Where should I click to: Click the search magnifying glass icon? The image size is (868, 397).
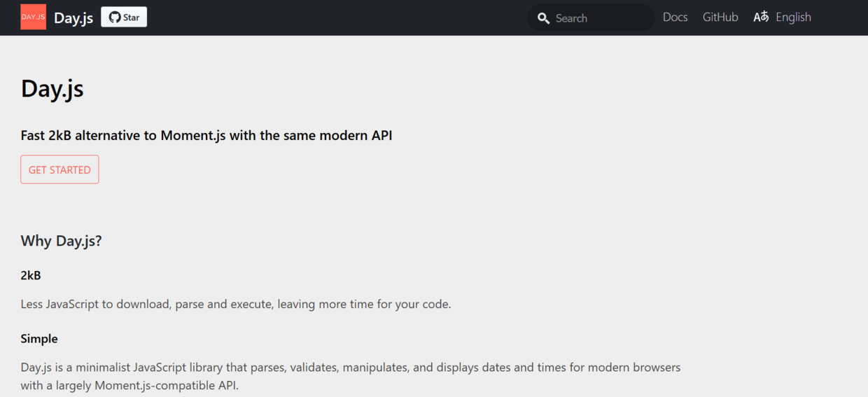(x=543, y=18)
